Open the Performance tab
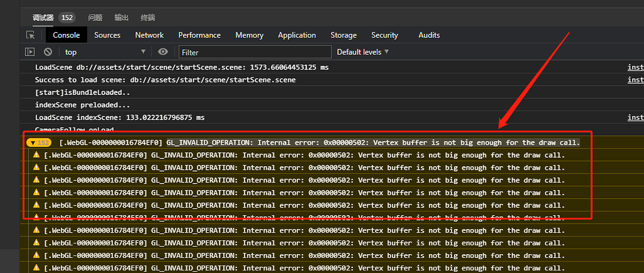 pos(199,35)
